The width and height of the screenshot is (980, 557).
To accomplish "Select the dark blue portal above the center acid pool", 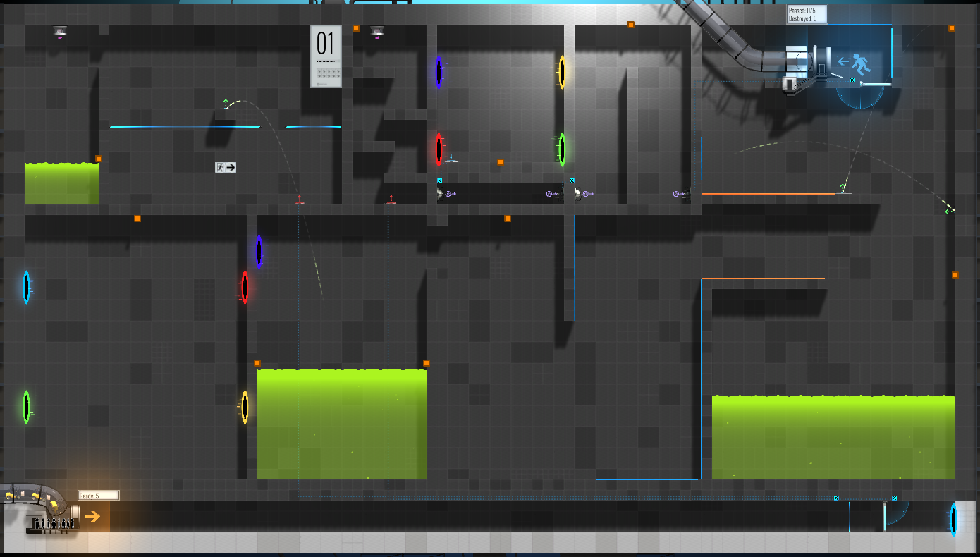I will tap(259, 252).
